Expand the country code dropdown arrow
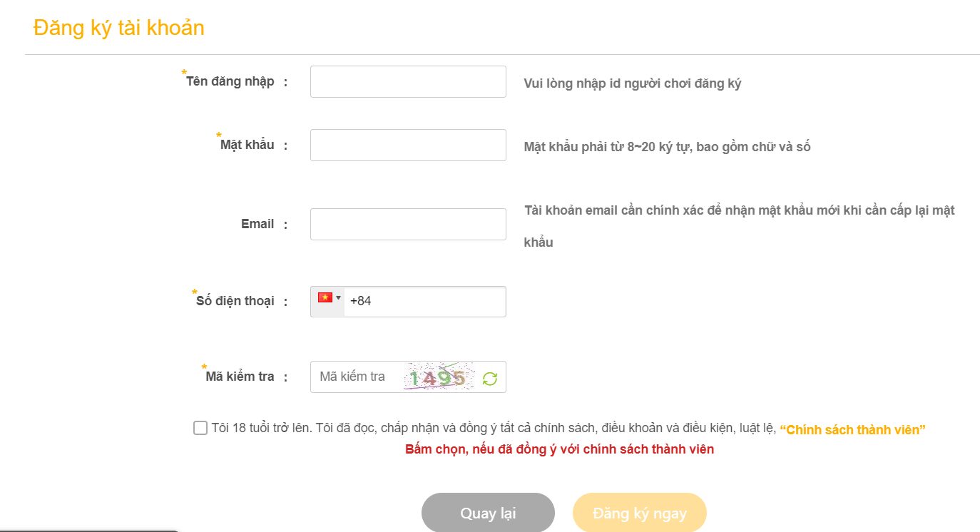The height and width of the screenshot is (532, 980). [339, 298]
